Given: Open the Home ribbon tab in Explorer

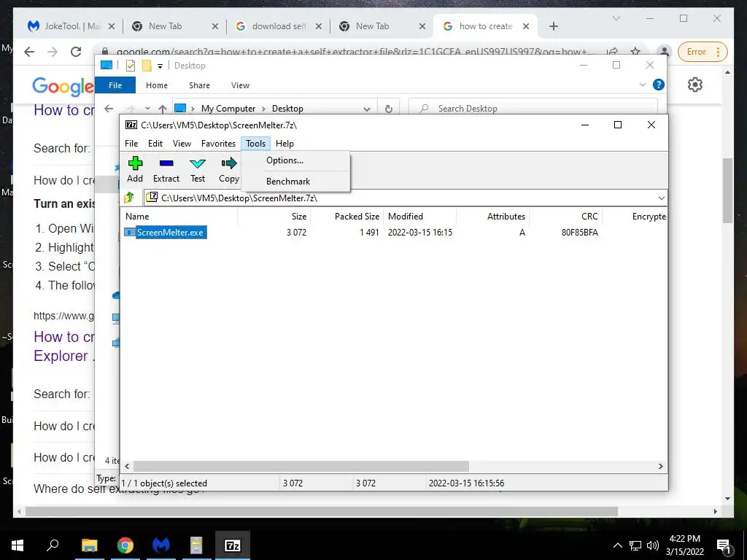Looking at the screenshot, I should pos(157,85).
